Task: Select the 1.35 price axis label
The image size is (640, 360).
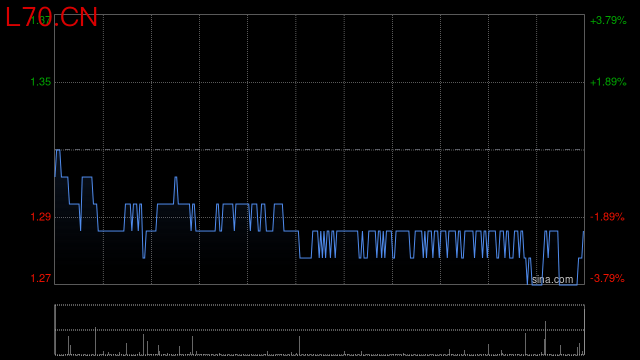Action: [x=41, y=82]
